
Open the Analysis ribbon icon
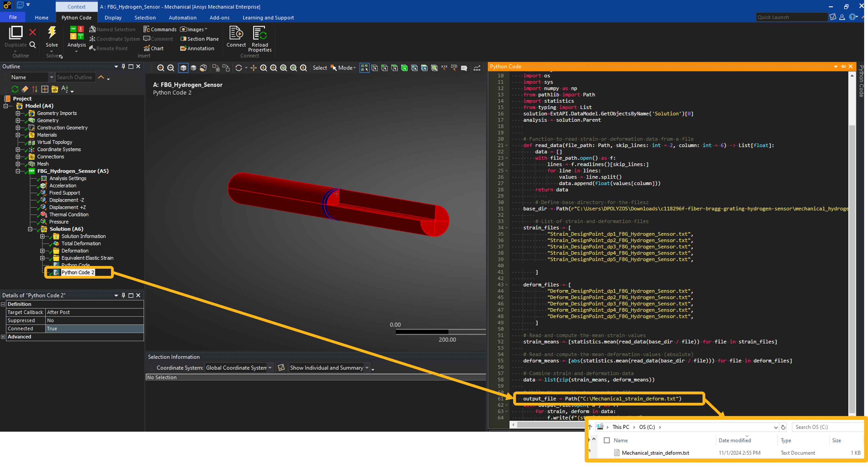tap(76, 33)
